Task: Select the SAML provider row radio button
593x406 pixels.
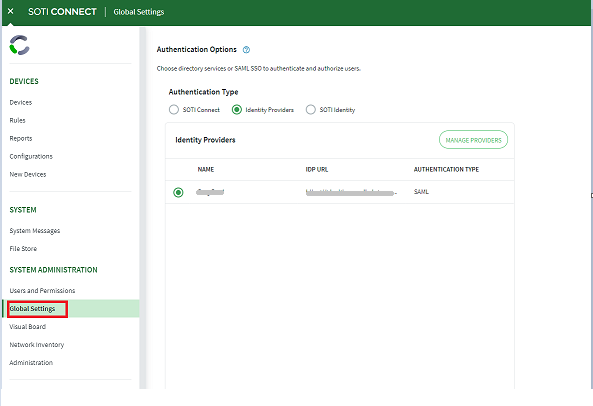Action: tap(178, 192)
